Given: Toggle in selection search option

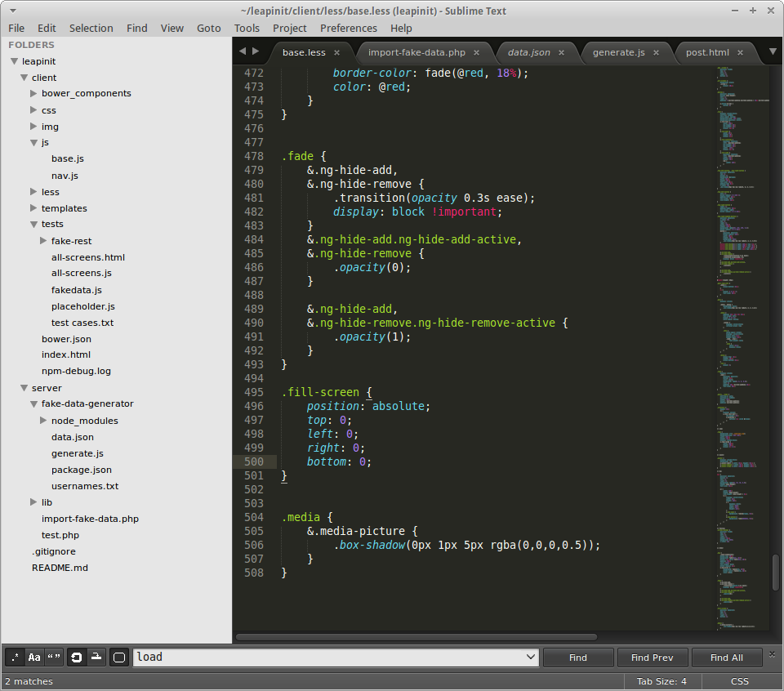Looking at the screenshot, I should click(96, 658).
